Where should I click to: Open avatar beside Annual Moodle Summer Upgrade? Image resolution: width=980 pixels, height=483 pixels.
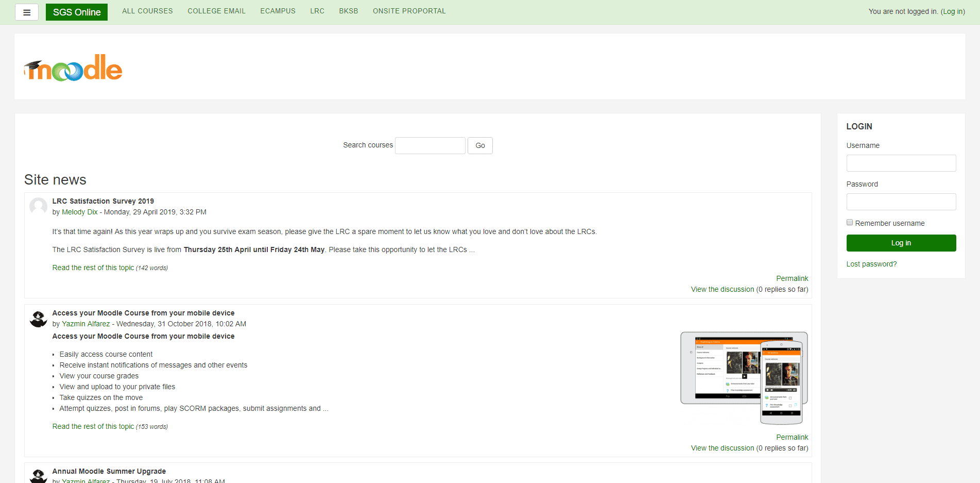click(39, 476)
